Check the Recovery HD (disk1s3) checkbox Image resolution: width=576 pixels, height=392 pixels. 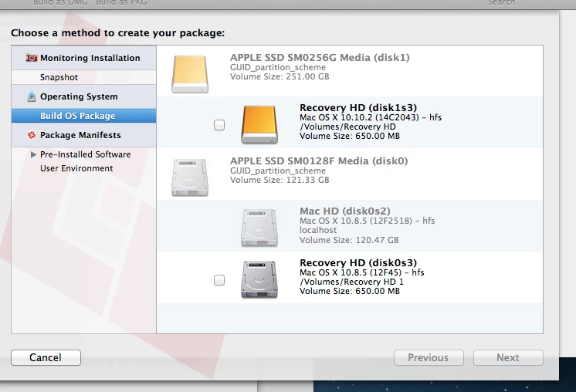coord(219,125)
